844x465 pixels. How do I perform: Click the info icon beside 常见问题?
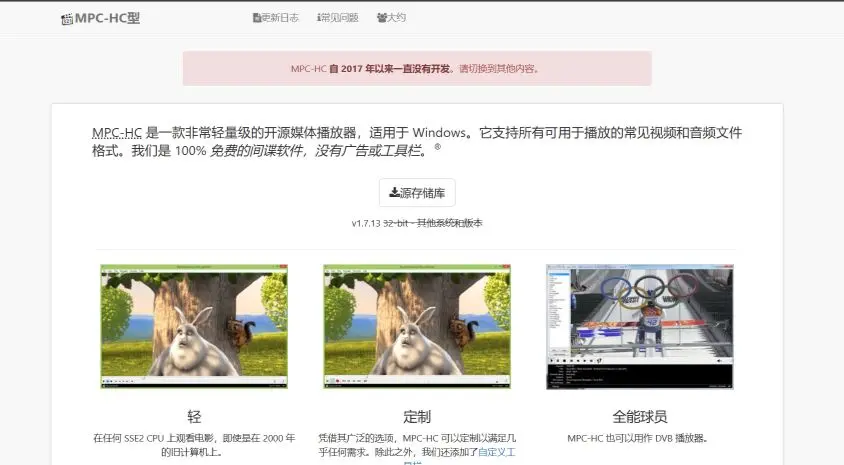tap(319, 18)
